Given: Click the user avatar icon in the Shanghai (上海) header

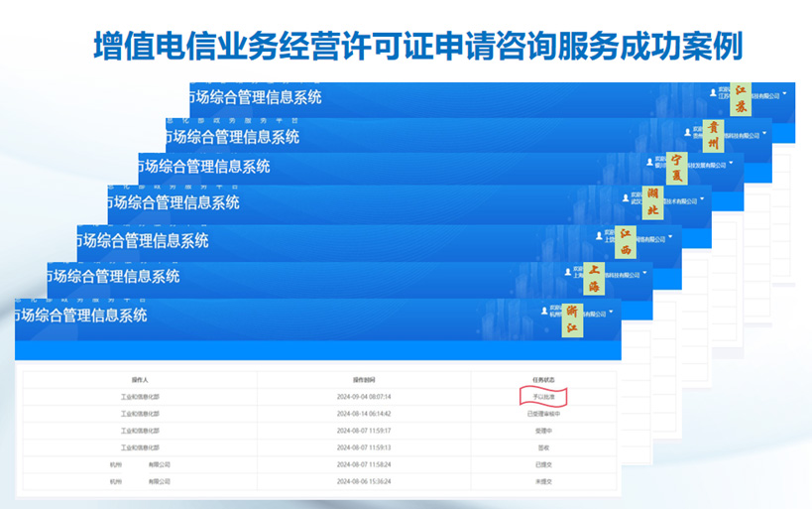Looking at the screenshot, I should point(566,271).
